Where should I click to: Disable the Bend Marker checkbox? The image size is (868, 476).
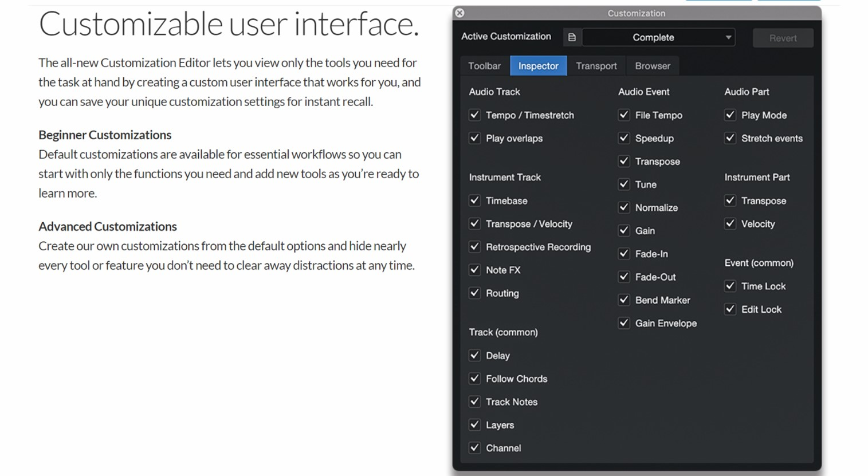[x=624, y=299]
